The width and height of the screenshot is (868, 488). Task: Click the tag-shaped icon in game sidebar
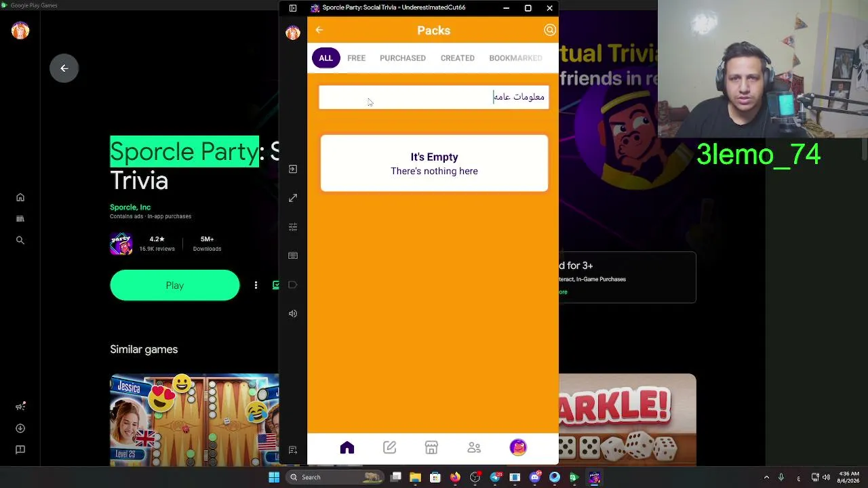pyautogui.click(x=293, y=285)
